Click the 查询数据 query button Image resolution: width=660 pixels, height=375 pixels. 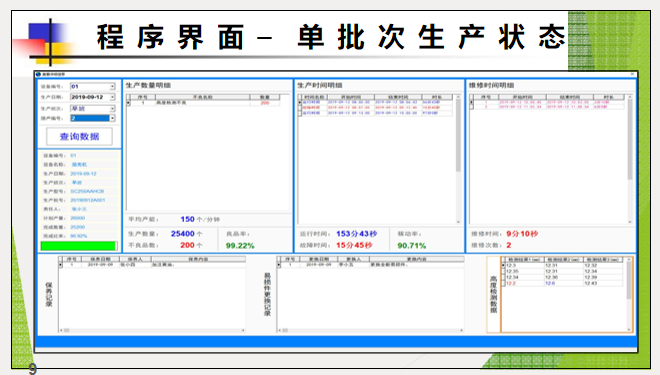click(x=79, y=136)
